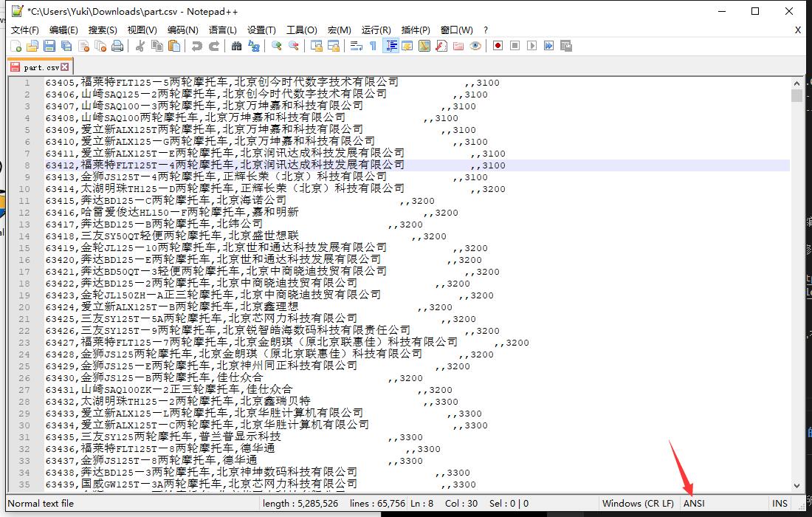Open the 插件(P) plugins menu
This screenshot has width=812, height=517.
point(416,30)
